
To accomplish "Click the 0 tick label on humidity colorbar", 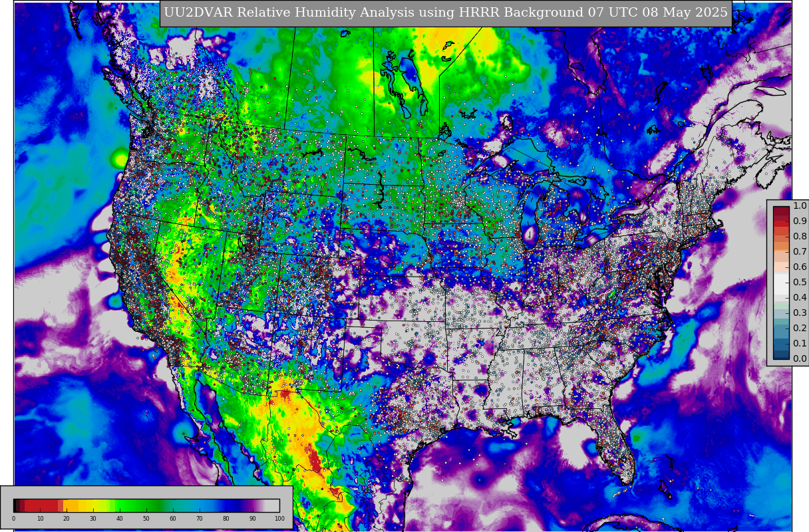I will coord(13,519).
